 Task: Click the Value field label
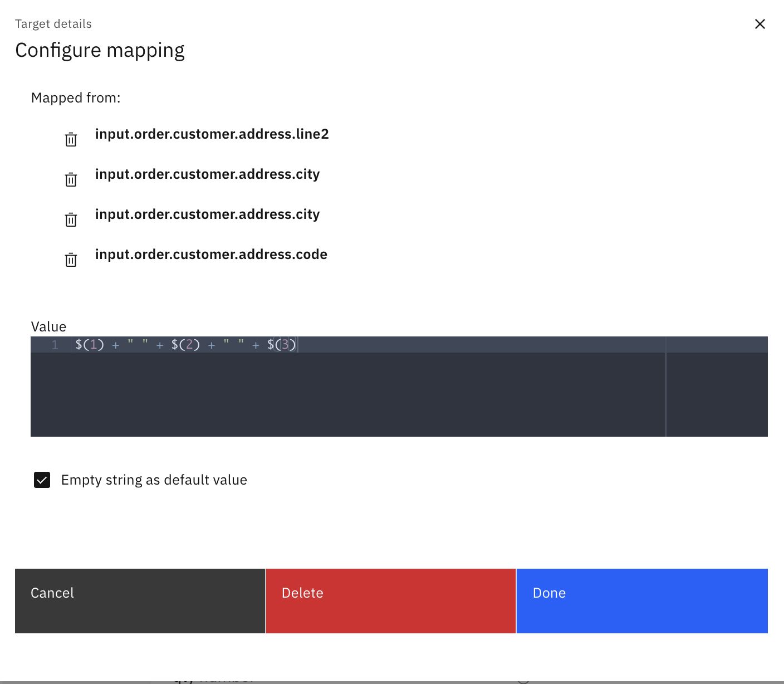click(x=48, y=327)
